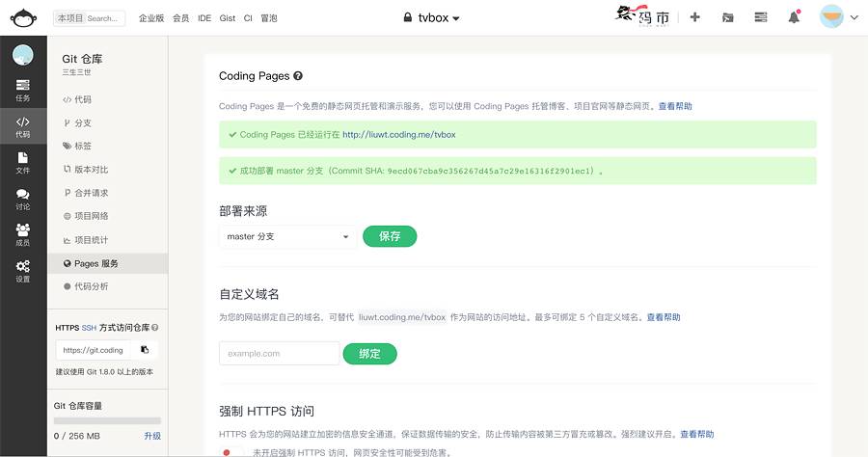Open 查看帮助 link under Coding Pages
The image size is (868, 457).
point(675,106)
